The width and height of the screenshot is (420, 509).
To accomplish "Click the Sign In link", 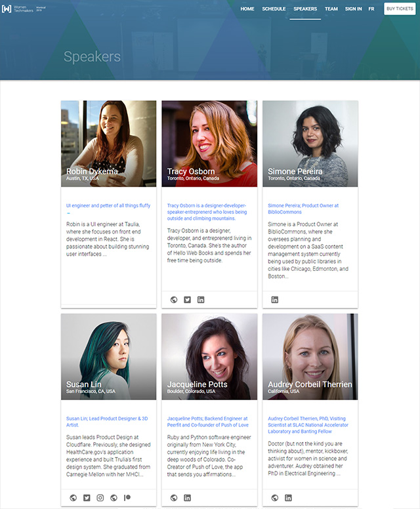I will point(353,9).
